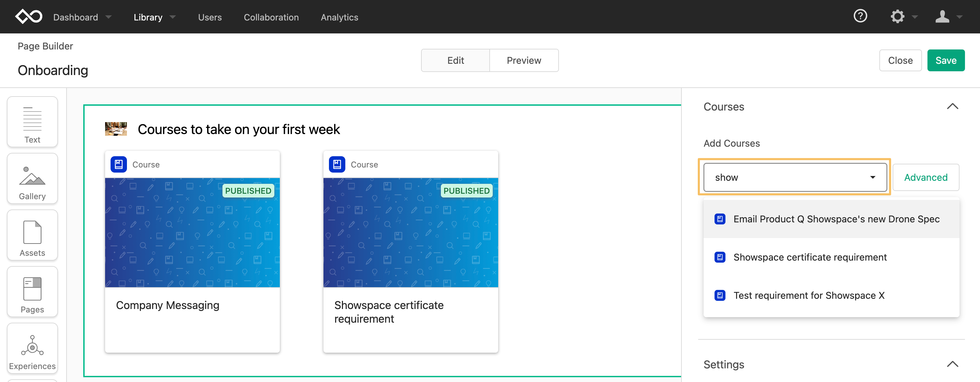This screenshot has height=382, width=980.
Task: Open the settings gear icon
Action: click(x=897, y=17)
